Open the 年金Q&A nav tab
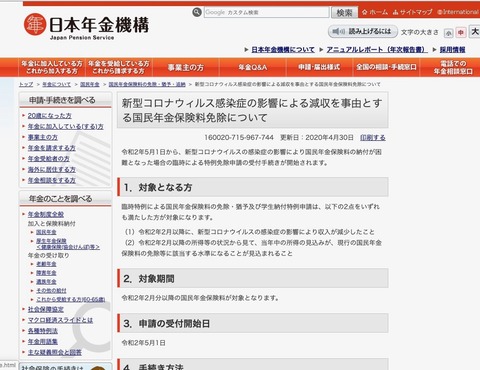480x370 pixels. tap(253, 67)
